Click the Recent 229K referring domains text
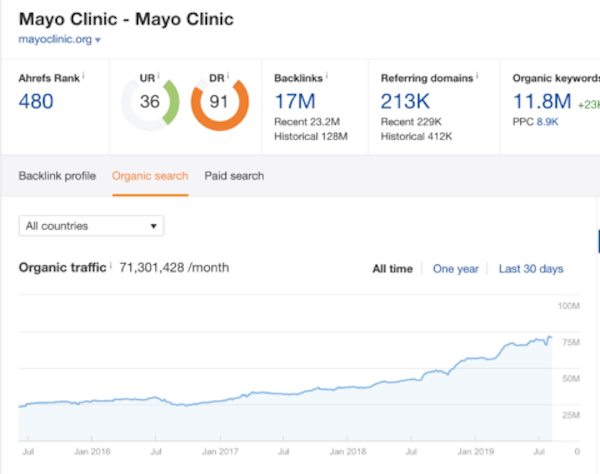Image resolution: width=600 pixels, height=474 pixels. tap(411, 122)
